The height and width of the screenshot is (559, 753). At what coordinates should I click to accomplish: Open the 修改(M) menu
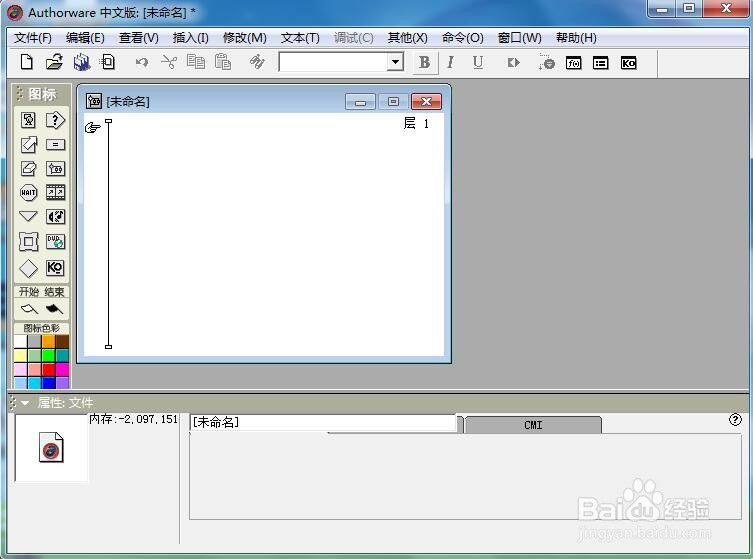[244, 37]
